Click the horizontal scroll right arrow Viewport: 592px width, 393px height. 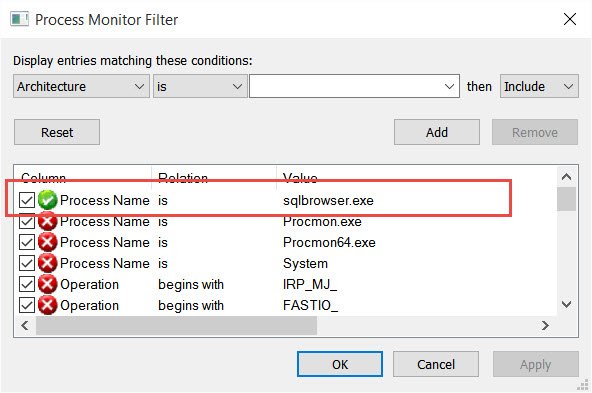[x=545, y=325]
